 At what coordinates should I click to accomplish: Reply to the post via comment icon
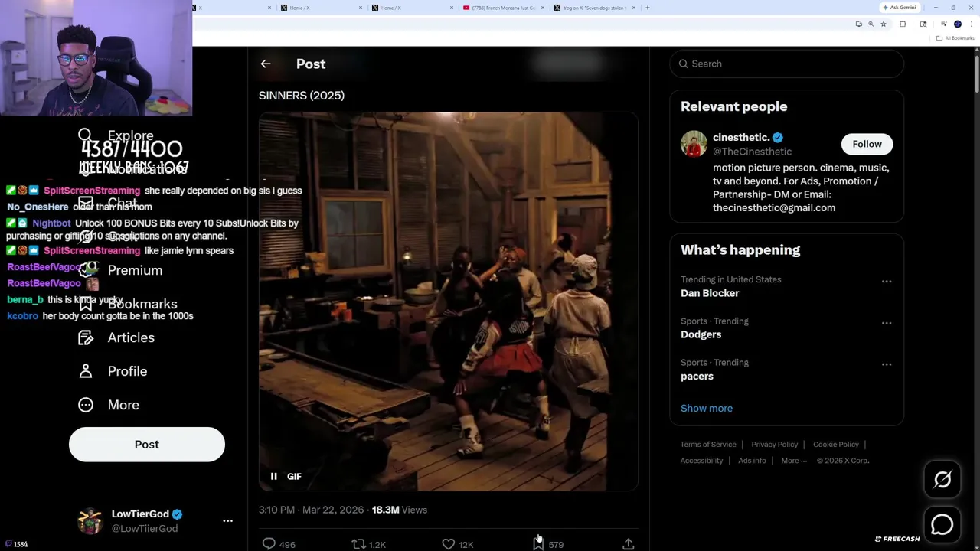269,544
